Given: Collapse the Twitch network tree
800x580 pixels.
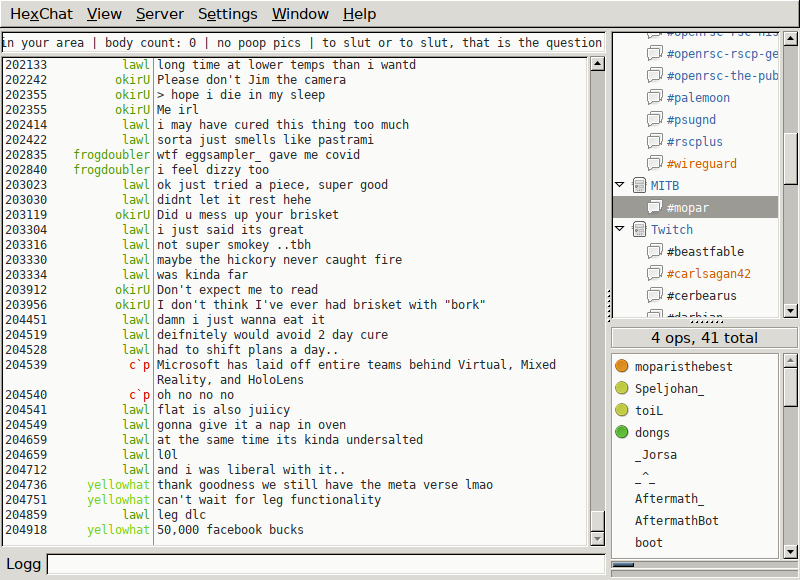Looking at the screenshot, I should (620, 229).
